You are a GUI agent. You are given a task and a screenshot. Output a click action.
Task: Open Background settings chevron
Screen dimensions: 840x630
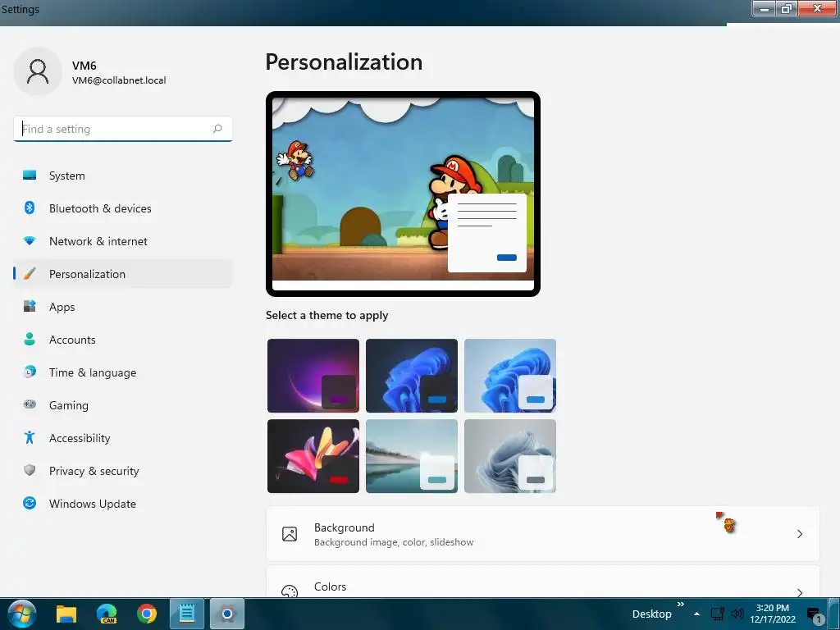coord(799,534)
